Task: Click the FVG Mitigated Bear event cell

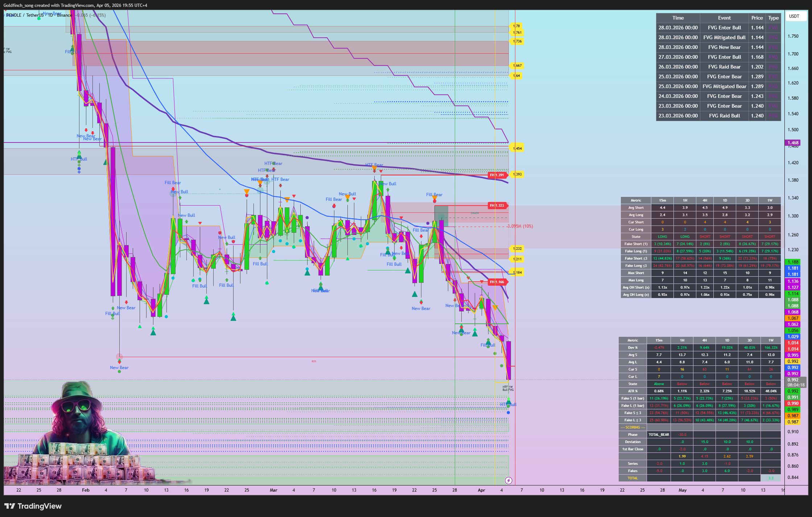Action: [724, 86]
